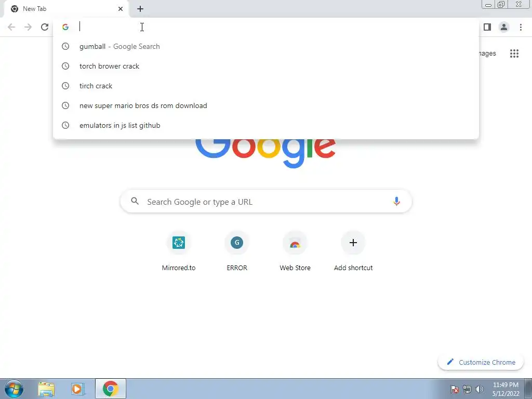532x399 pixels.
Task: Open the ERROR shortcut tile
Action: (x=237, y=251)
